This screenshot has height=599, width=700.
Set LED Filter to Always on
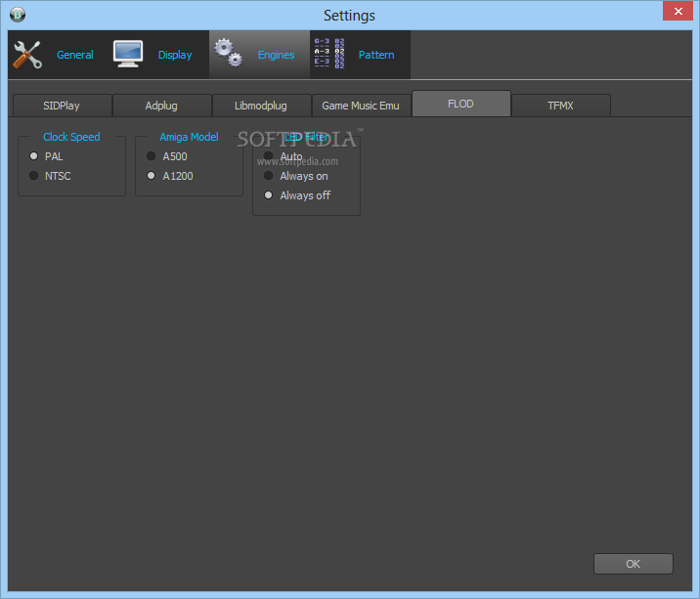[295, 176]
